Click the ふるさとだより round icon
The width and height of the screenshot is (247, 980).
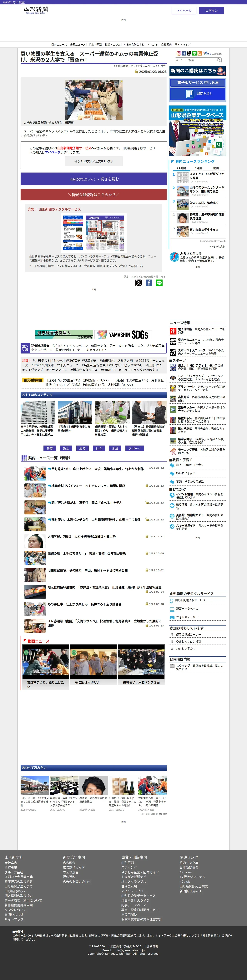click(174, 257)
